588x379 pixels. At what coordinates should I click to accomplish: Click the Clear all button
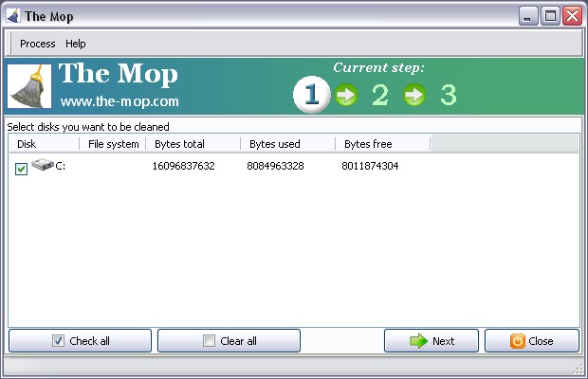point(230,341)
